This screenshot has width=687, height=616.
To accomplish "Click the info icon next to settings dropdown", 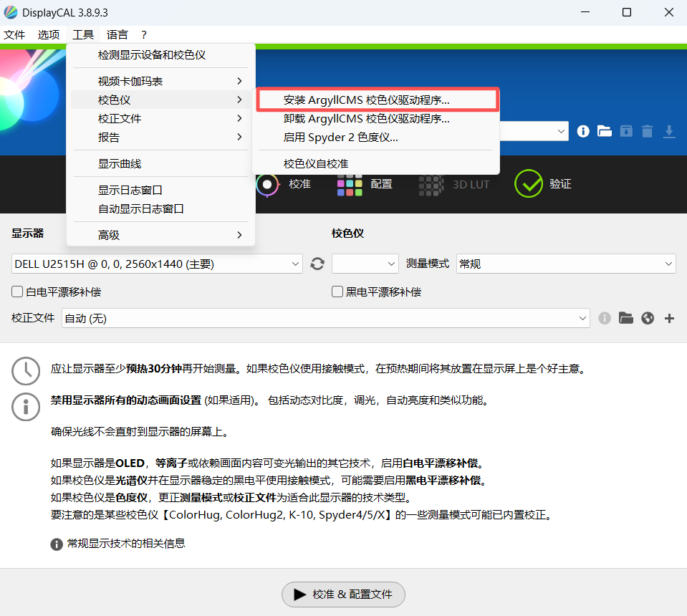I will 583,131.
